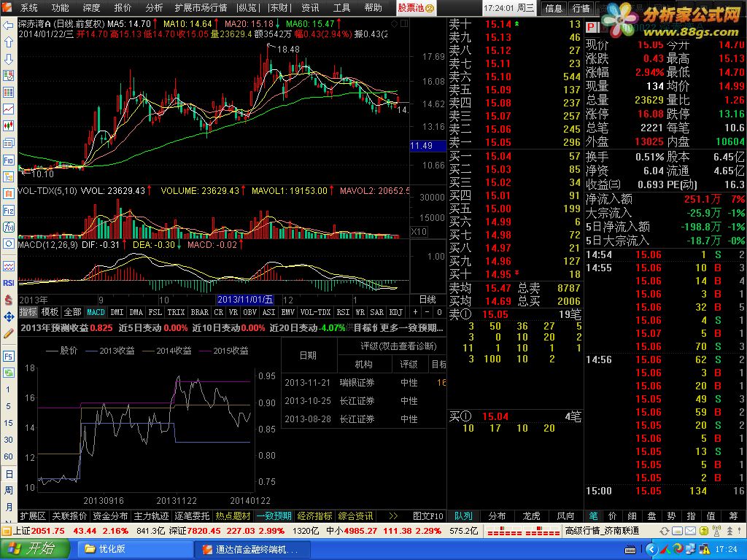Select the 价 tab under tick list

coord(613,516)
